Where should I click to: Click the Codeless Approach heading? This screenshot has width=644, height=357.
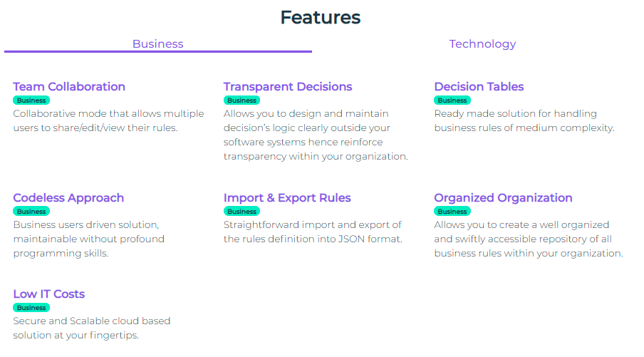(x=68, y=198)
